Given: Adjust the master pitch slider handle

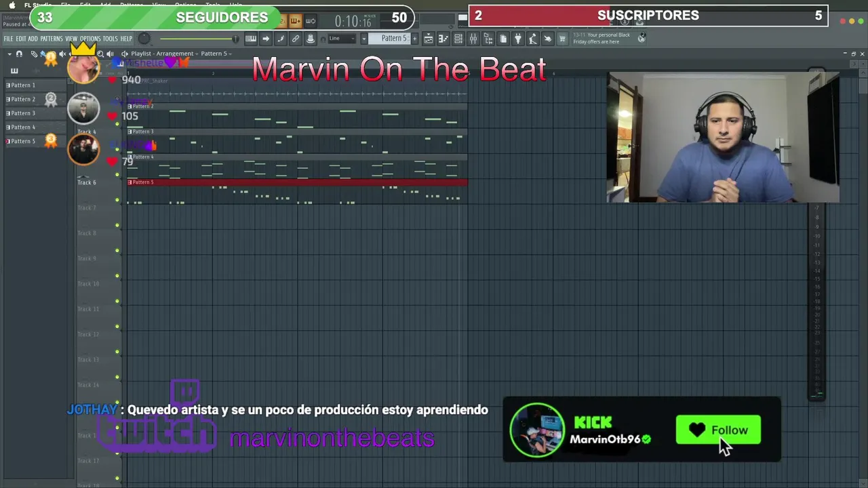Looking at the screenshot, I should (x=235, y=39).
